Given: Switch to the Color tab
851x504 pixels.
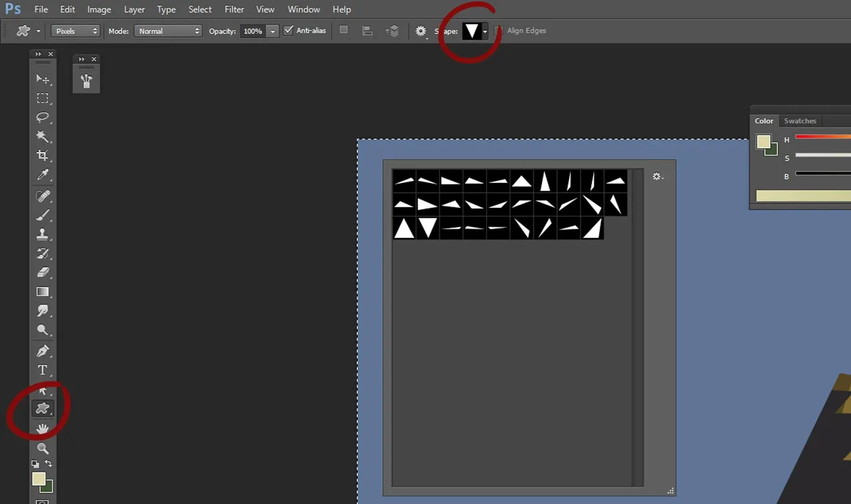Looking at the screenshot, I should pos(764,121).
